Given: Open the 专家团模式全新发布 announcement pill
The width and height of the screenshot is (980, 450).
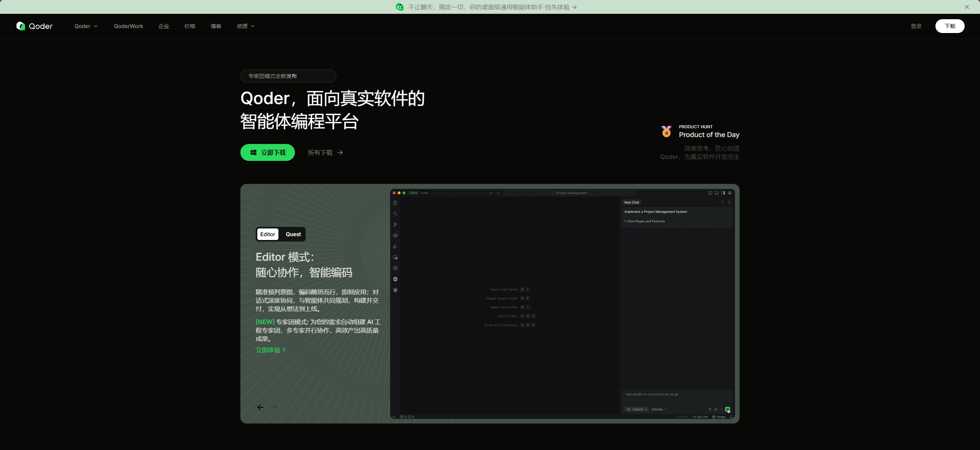Looking at the screenshot, I should (x=288, y=76).
